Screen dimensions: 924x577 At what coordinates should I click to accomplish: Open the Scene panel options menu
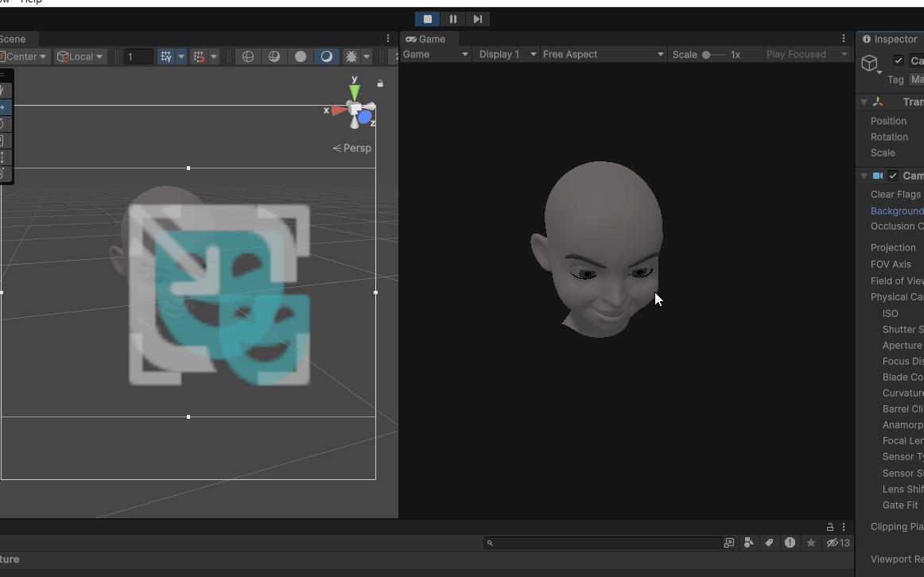pyautogui.click(x=388, y=38)
